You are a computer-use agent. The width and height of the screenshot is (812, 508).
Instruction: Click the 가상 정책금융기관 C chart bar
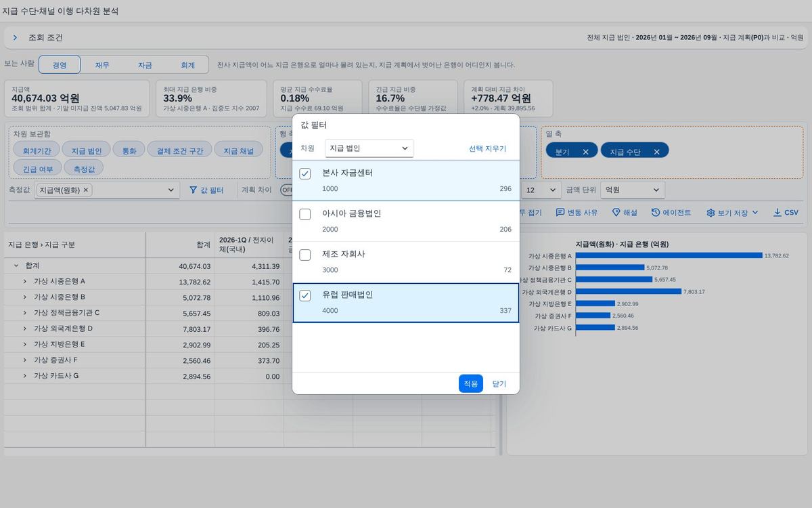pos(614,279)
